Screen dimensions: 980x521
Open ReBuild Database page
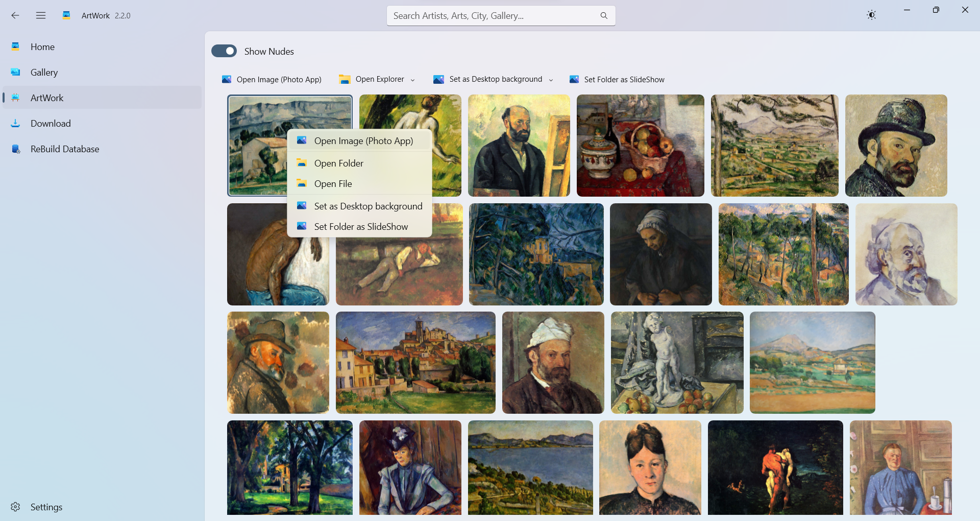[102, 149]
